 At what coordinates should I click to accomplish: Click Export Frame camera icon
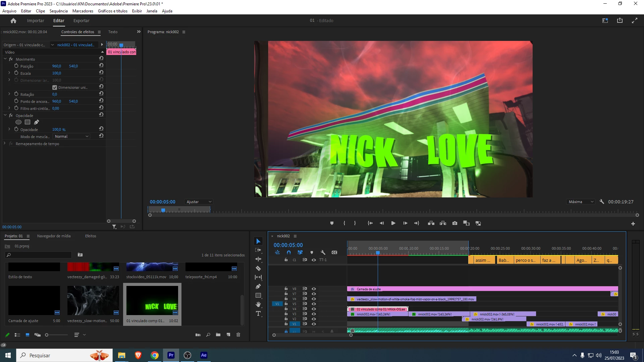tap(454, 223)
